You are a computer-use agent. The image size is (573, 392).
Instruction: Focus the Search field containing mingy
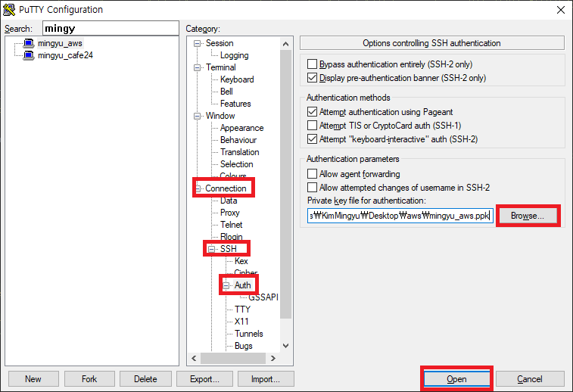tap(111, 28)
